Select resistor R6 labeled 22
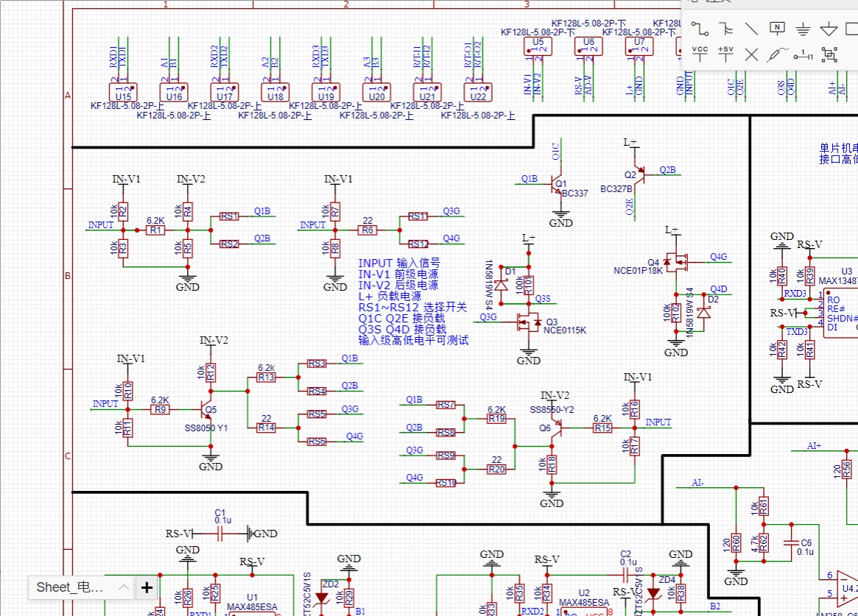The height and width of the screenshot is (616, 858). [x=368, y=230]
